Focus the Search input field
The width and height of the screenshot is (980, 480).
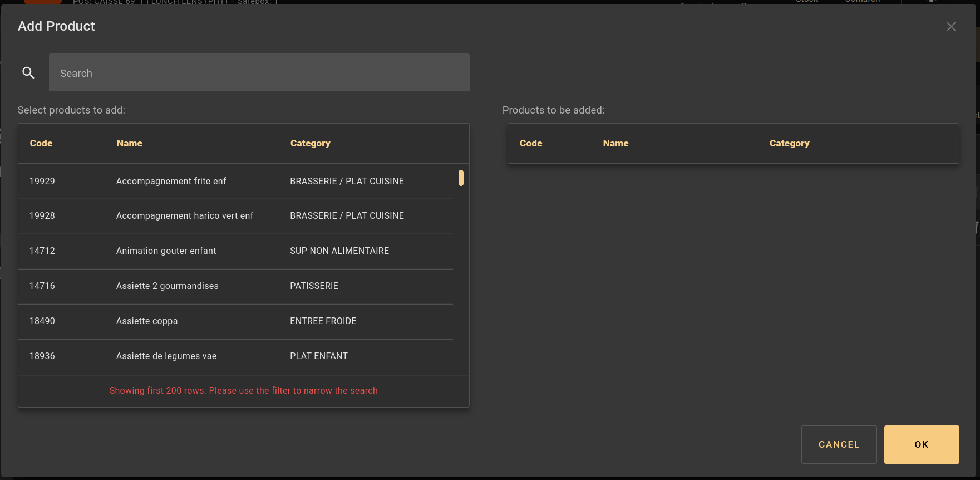coord(259,73)
